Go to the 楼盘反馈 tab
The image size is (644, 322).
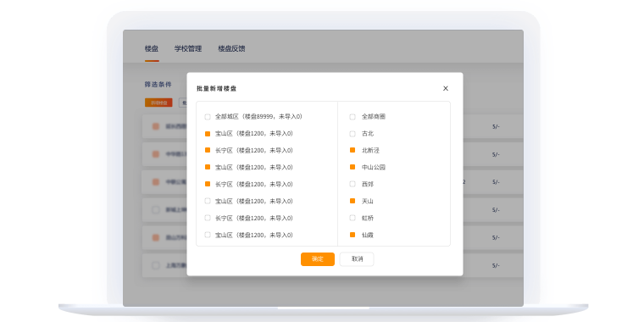point(231,48)
